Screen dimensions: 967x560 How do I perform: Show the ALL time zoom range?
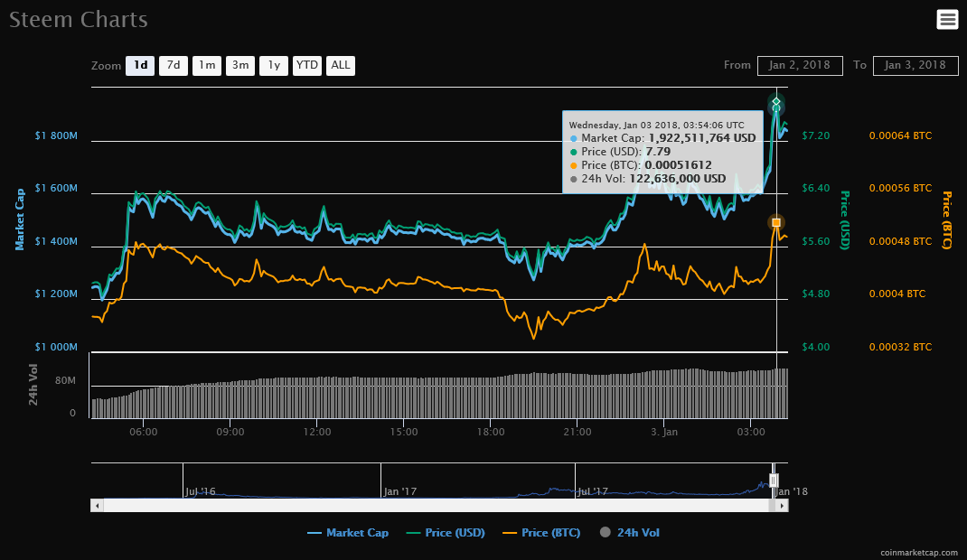click(341, 65)
